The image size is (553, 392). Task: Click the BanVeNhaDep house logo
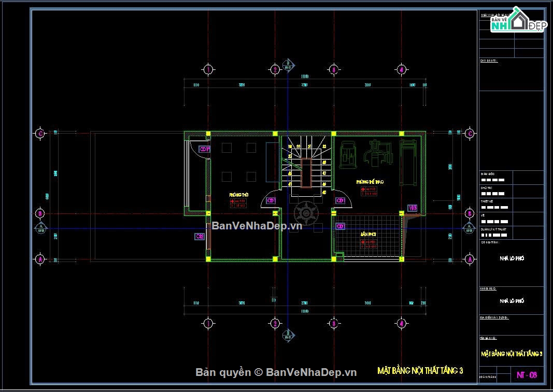[518, 20]
